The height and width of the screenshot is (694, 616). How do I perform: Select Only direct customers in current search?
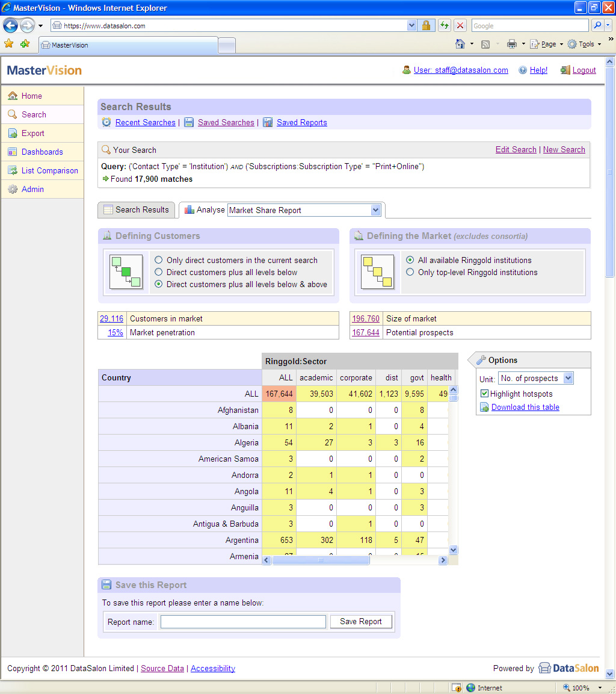click(159, 260)
